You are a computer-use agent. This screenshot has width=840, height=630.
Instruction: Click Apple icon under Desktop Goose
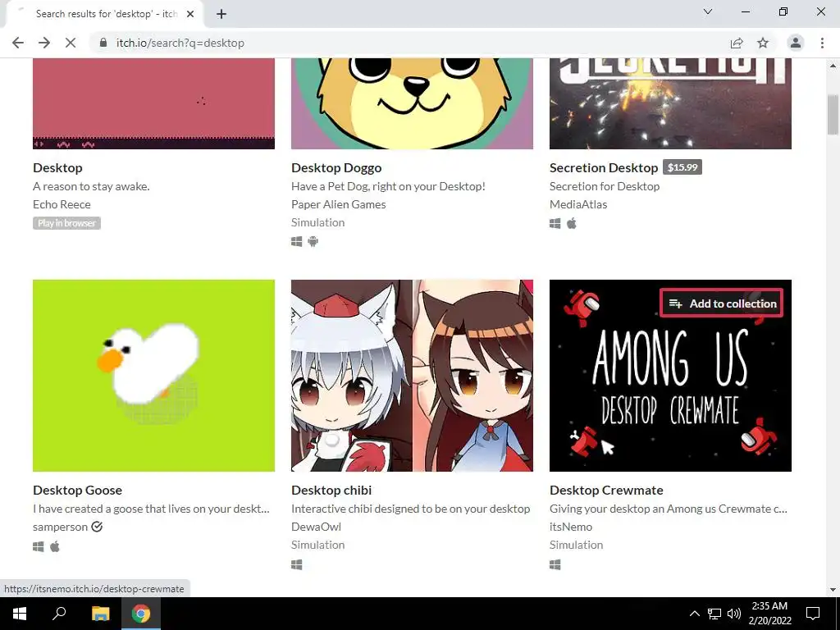pyautogui.click(x=55, y=546)
